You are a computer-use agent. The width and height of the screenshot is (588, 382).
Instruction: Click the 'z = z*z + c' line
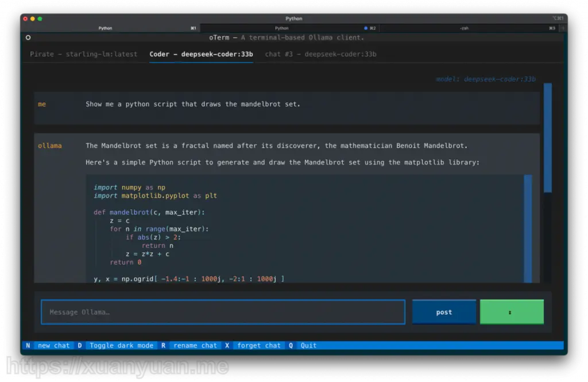click(x=148, y=254)
